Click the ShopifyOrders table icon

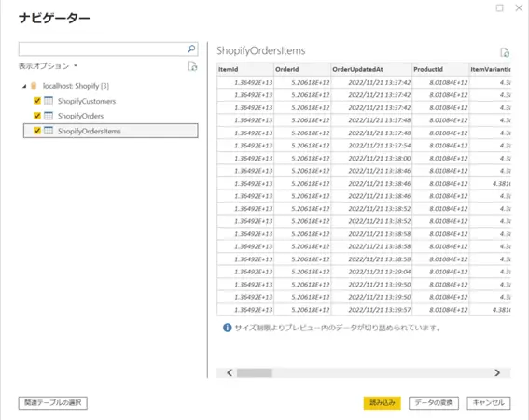point(49,116)
